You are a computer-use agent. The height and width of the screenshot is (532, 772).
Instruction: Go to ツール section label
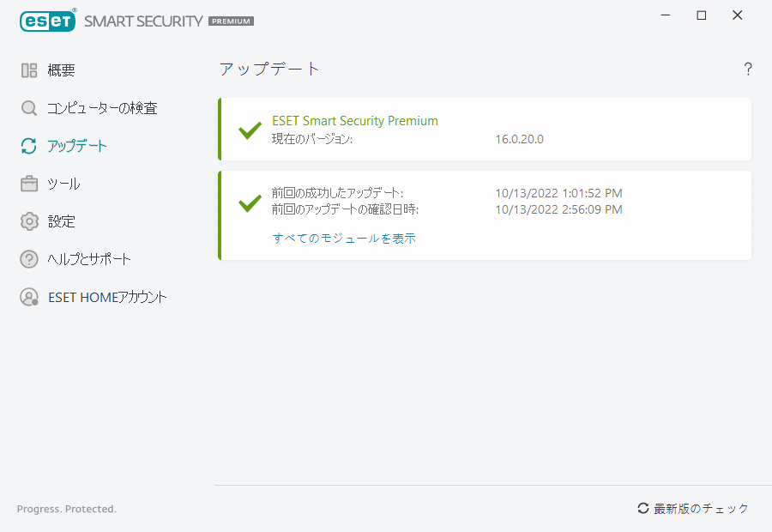pyautogui.click(x=64, y=184)
